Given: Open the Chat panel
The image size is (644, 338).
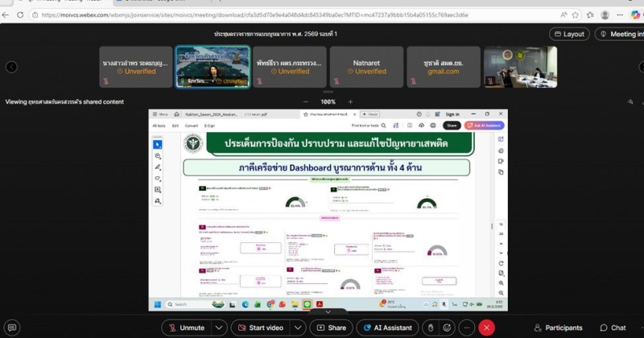Looking at the screenshot, I should click(x=611, y=328).
